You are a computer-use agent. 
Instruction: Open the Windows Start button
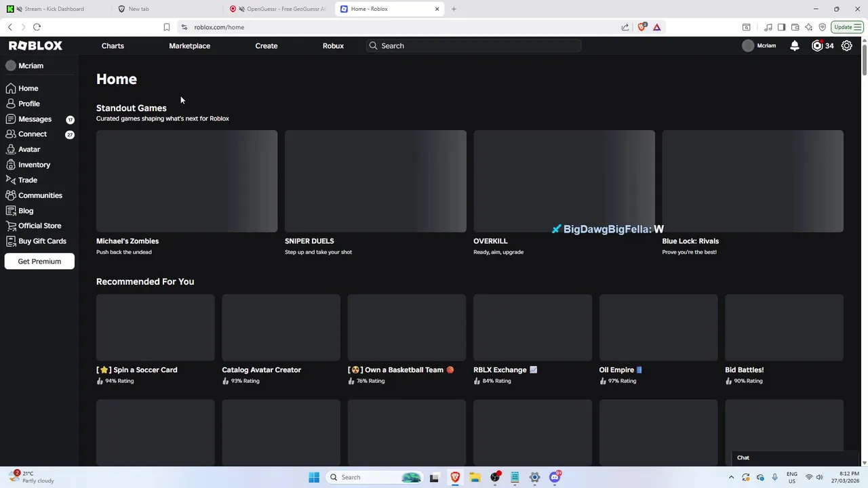(313, 477)
